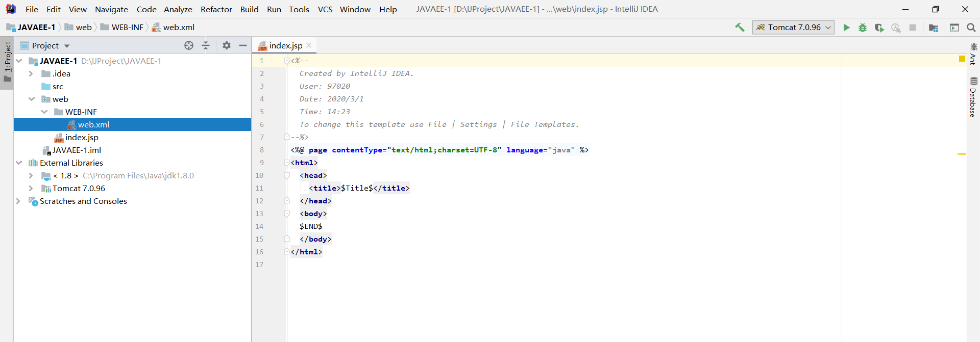This screenshot has width=980, height=342.
Task: Expand the .idea folder
Action: pyautogui.click(x=31, y=73)
